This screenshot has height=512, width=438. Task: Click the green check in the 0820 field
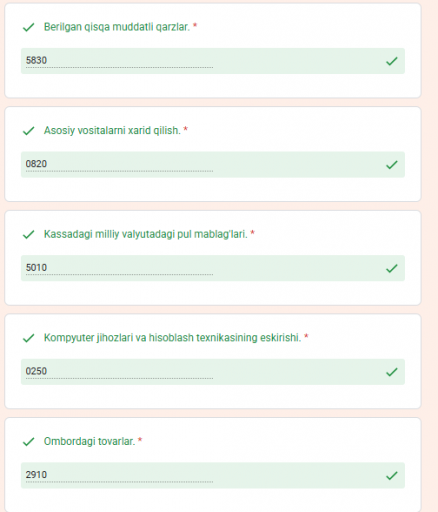[392, 165]
